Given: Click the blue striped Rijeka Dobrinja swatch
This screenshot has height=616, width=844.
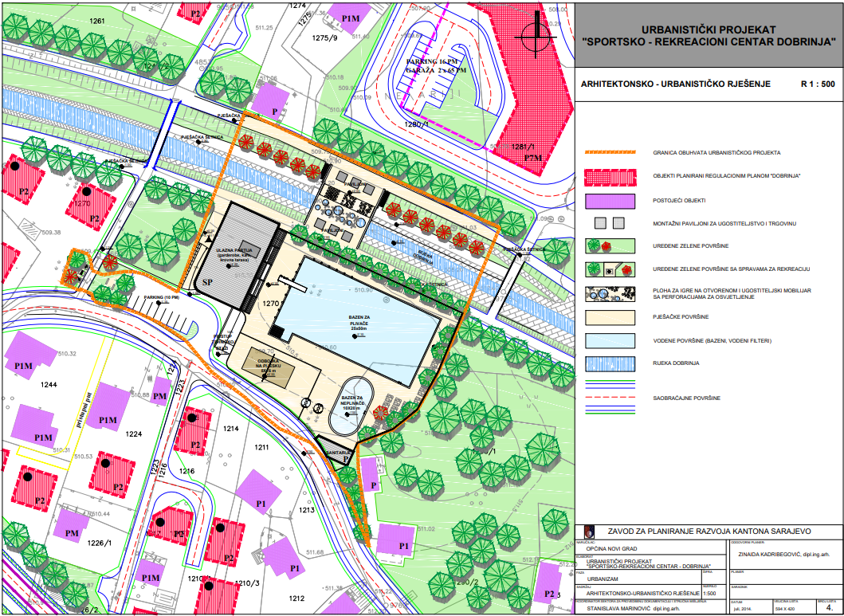Looking at the screenshot, I should pos(610,363).
